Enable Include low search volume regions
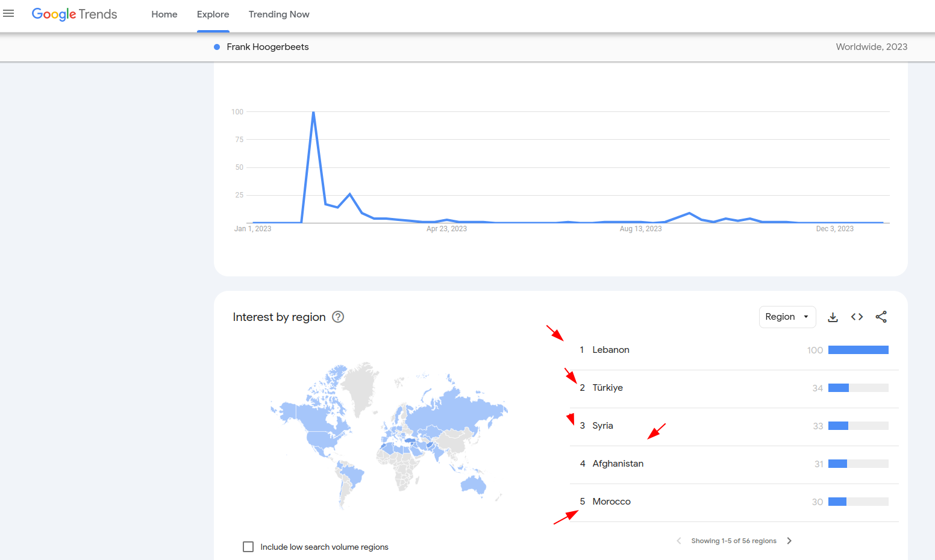Image resolution: width=935 pixels, height=560 pixels. pyautogui.click(x=248, y=547)
